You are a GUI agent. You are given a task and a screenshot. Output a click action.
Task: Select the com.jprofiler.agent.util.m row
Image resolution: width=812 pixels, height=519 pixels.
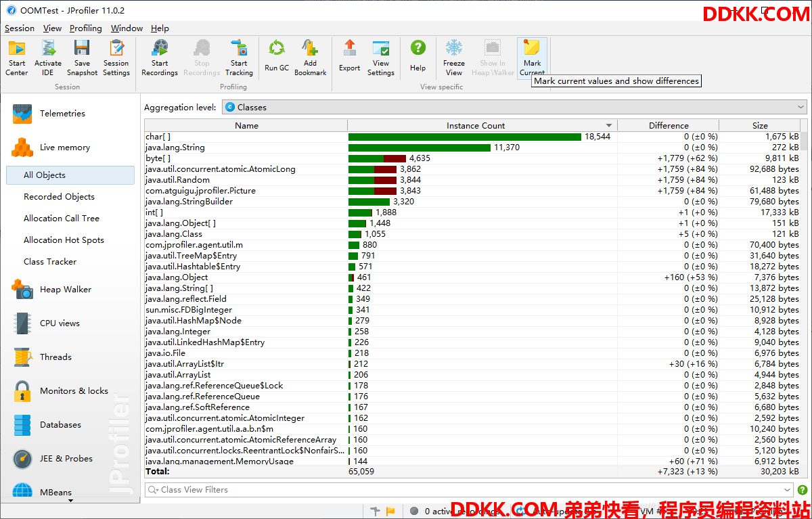tap(472, 245)
